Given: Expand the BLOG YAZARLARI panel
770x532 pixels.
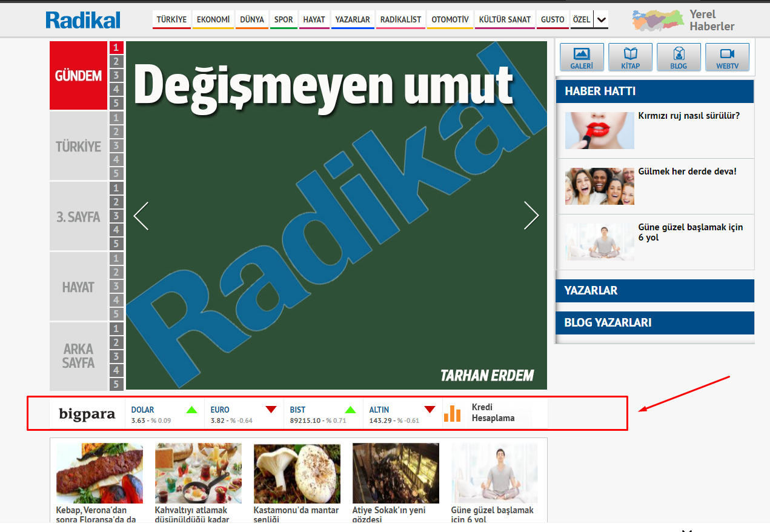Looking at the screenshot, I should [655, 323].
